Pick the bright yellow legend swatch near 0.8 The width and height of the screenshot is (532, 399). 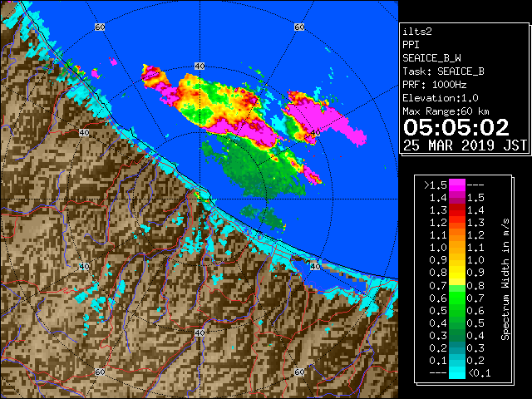click(x=457, y=273)
